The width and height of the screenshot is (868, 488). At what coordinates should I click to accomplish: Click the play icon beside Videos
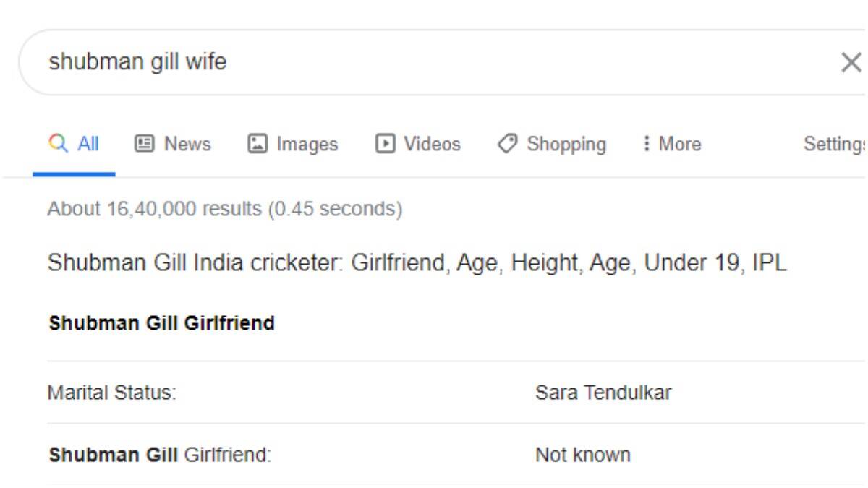(x=385, y=144)
